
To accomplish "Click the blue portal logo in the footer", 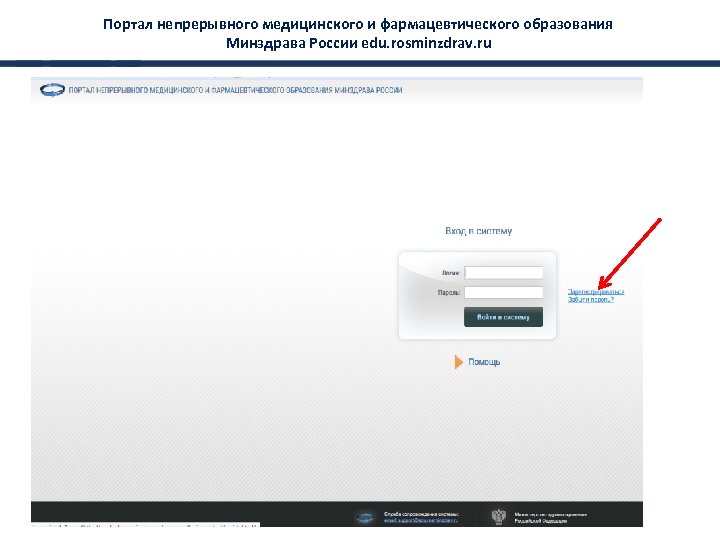I will pos(366,518).
